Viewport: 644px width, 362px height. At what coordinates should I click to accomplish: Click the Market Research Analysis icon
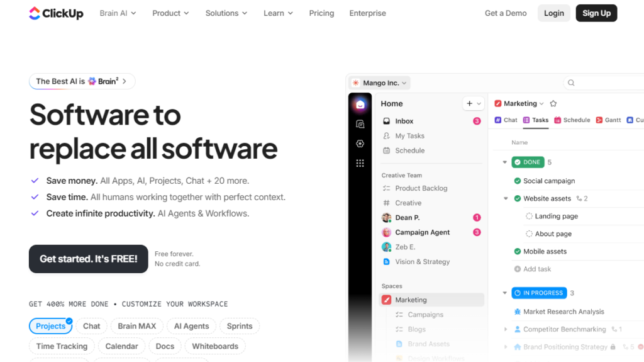(x=518, y=312)
